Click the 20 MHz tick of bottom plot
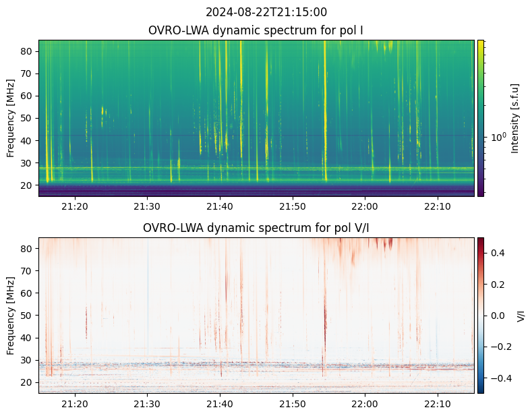Image resolution: width=532 pixels, height=416 pixels. pos(27,382)
